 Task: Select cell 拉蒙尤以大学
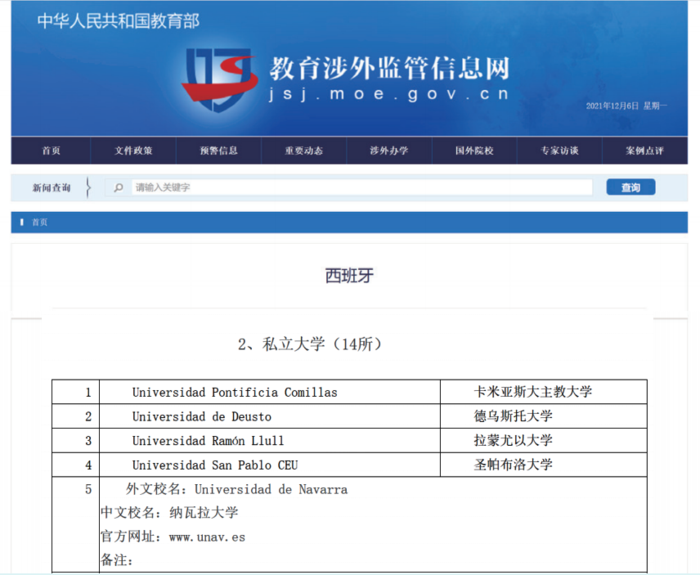544,441
